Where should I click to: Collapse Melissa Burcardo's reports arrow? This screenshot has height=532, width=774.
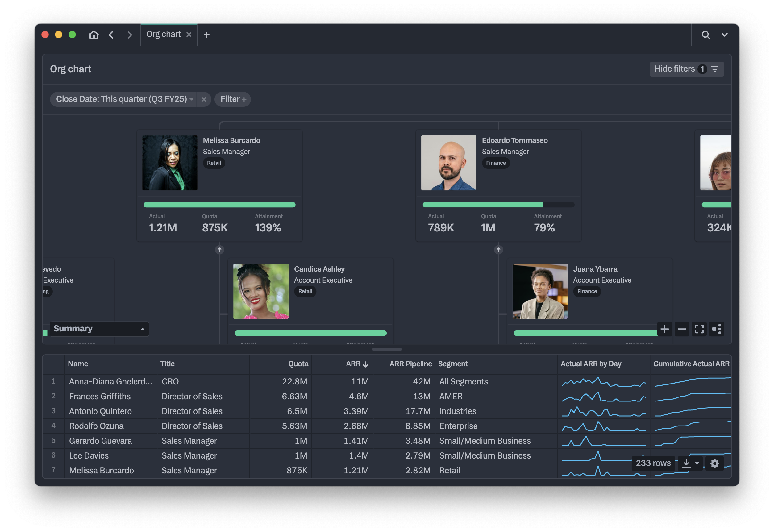tap(219, 250)
